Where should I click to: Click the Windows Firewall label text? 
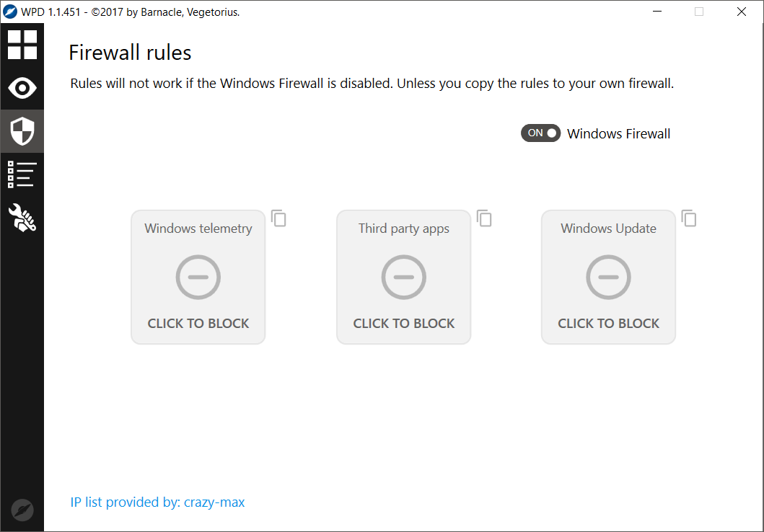[x=618, y=133]
